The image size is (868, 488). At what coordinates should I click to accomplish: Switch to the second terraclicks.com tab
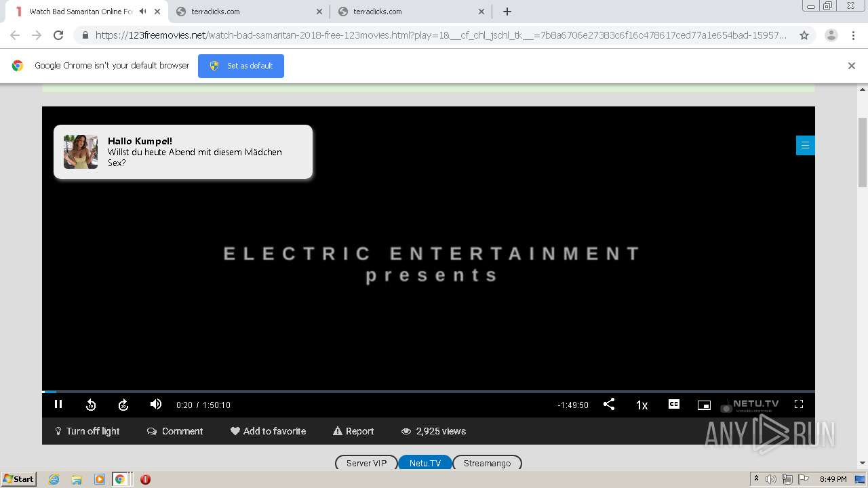[x=411, y=12]
